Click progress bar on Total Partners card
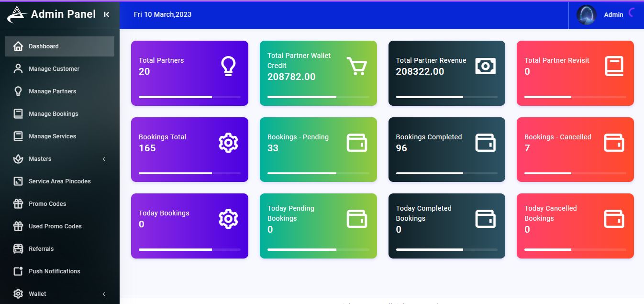 click(x=189, y=97)
